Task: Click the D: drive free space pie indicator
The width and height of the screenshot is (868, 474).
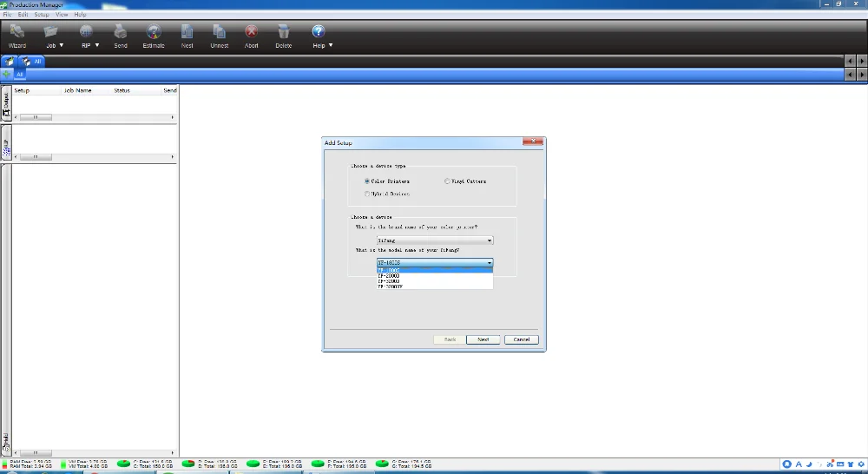Action: [188, 464]
